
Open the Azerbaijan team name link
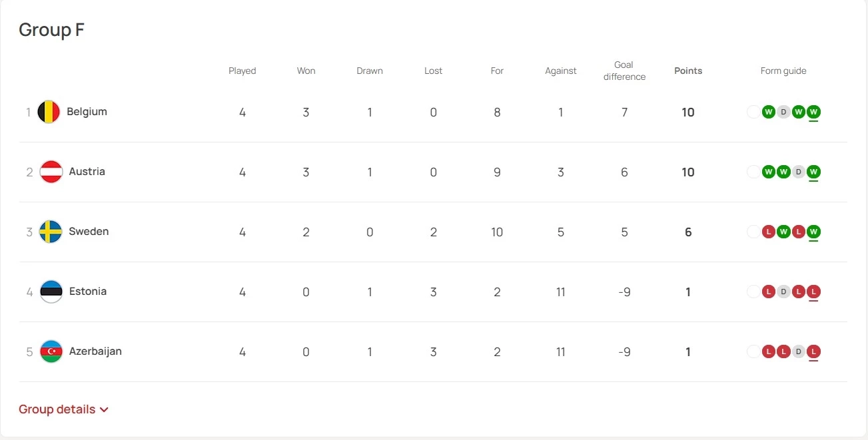click(95, 351)
